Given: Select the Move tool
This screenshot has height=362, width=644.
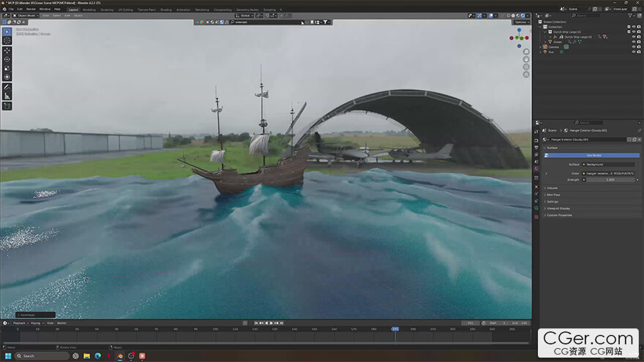Looking at the screenshot, I should click(7, 51).
